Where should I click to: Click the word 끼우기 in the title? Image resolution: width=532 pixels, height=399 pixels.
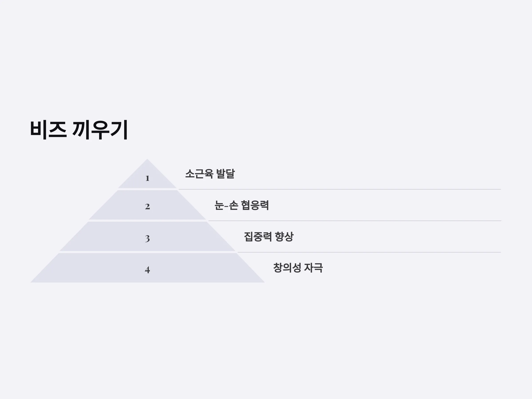(100, 130)
